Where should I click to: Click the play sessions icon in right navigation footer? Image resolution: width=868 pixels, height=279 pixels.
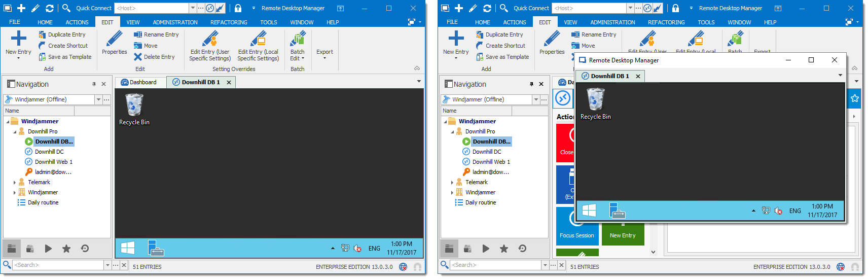486,249
